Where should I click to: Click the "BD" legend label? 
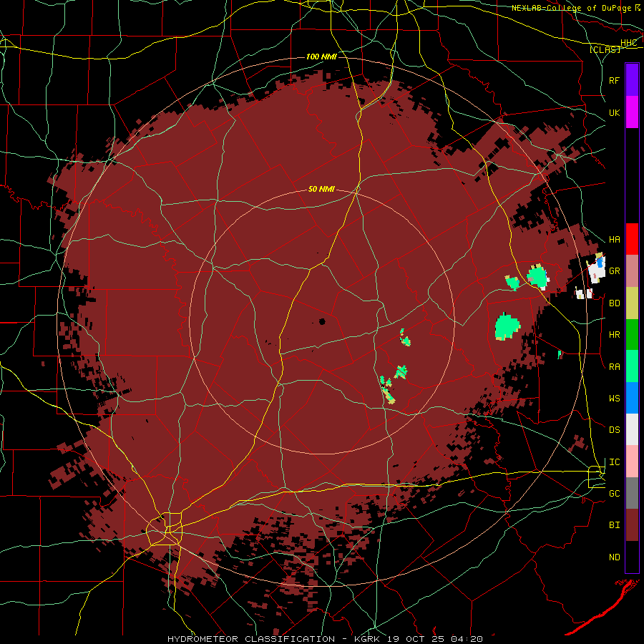614,303
